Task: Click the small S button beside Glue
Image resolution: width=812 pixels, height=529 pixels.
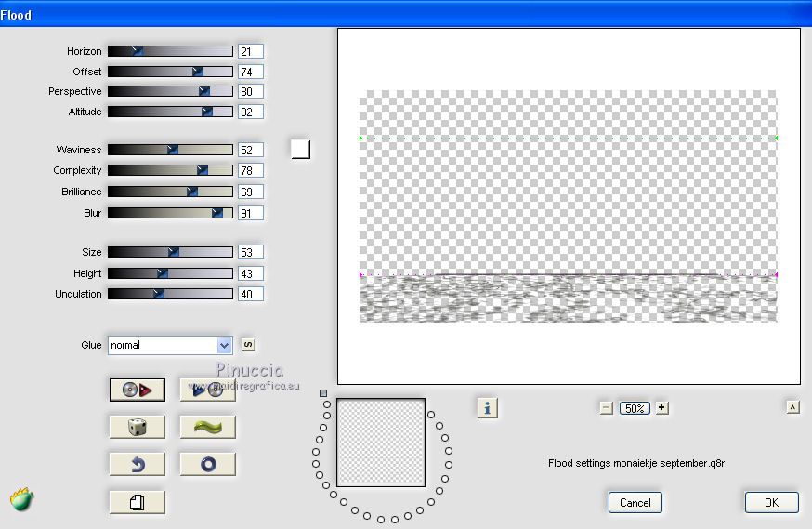Action: click(x=249, y=345)
